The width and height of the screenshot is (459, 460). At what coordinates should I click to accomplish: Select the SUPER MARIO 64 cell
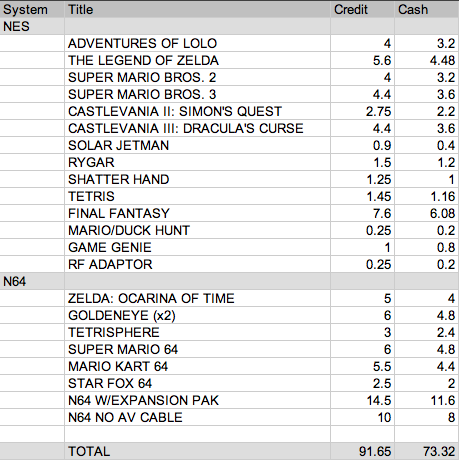[x=197, y=349]
